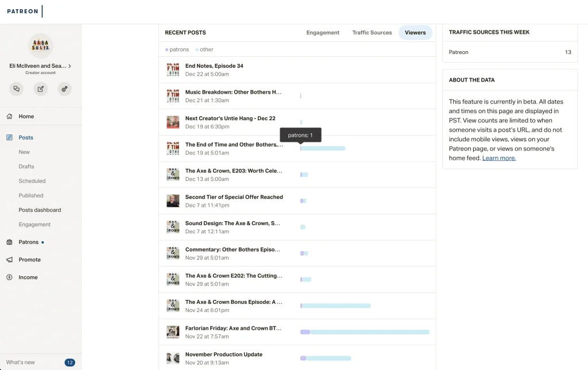Open Commentary: Other Bothers post

[233, 249]
